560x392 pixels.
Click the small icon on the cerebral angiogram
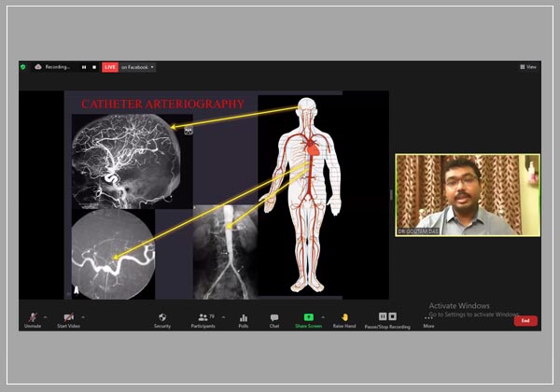pyautogui.click(x=189, y=131)
